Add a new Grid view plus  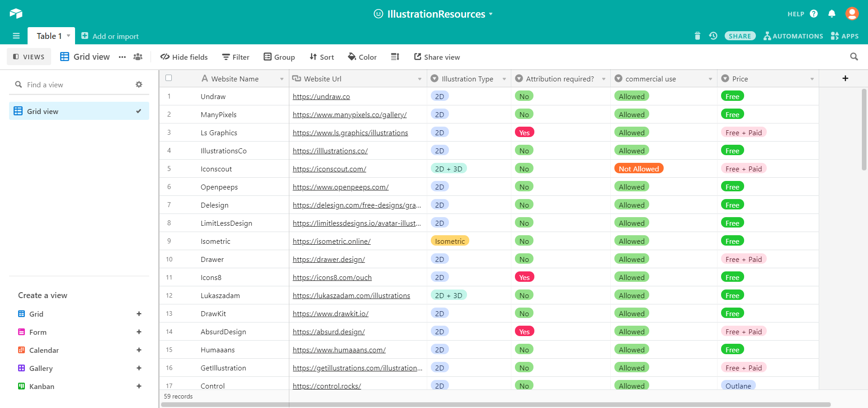(139, 313)
